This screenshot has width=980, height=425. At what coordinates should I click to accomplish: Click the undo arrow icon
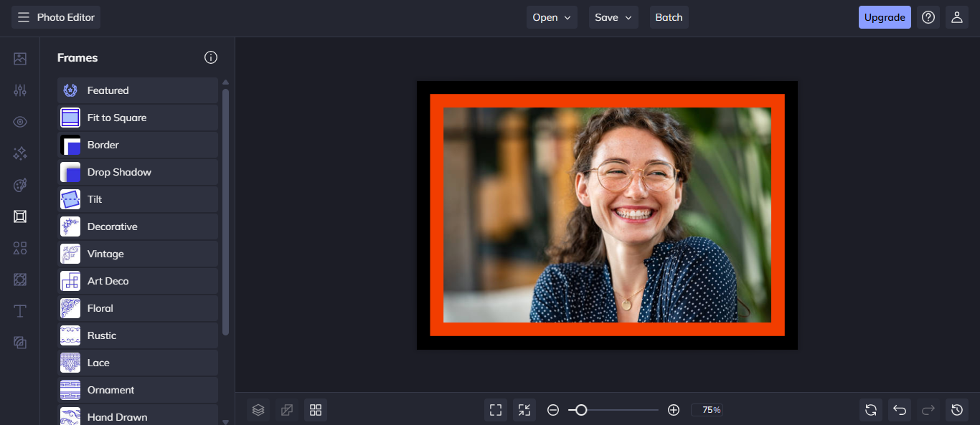pos(900,410)
